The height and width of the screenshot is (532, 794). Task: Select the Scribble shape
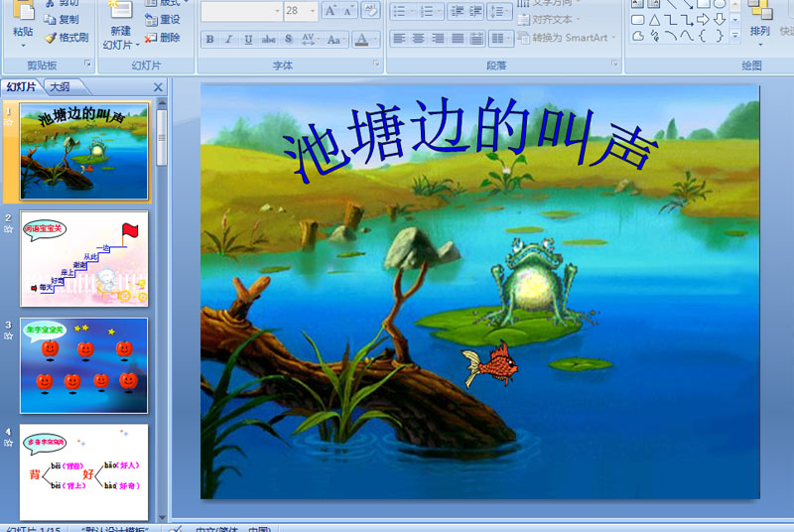654,36
